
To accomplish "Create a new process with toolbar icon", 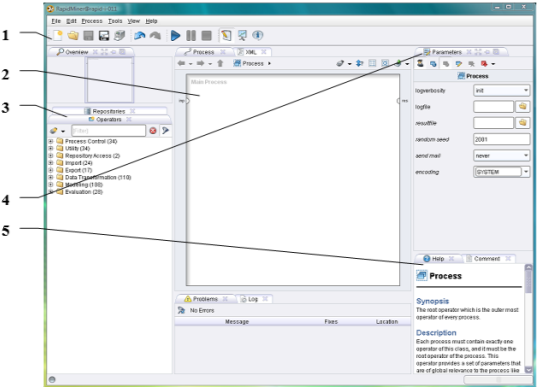I will click(58, 35).
